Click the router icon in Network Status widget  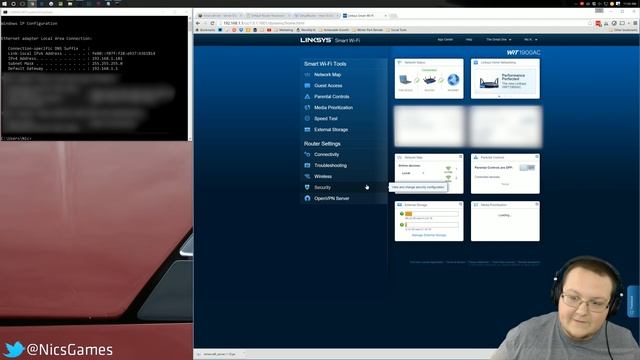click(429, 80)
